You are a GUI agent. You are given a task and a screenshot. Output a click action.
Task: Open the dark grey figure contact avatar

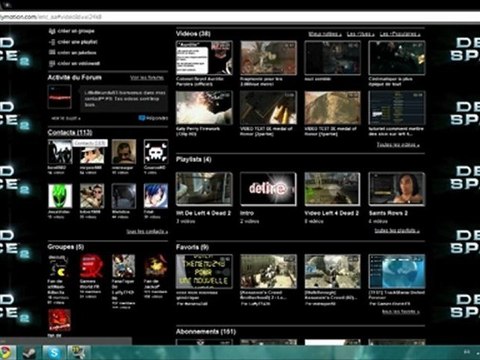124,196
